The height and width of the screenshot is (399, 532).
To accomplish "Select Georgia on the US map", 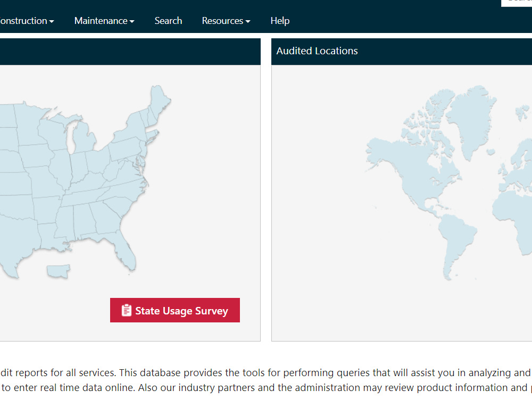I will pos(104,217).
